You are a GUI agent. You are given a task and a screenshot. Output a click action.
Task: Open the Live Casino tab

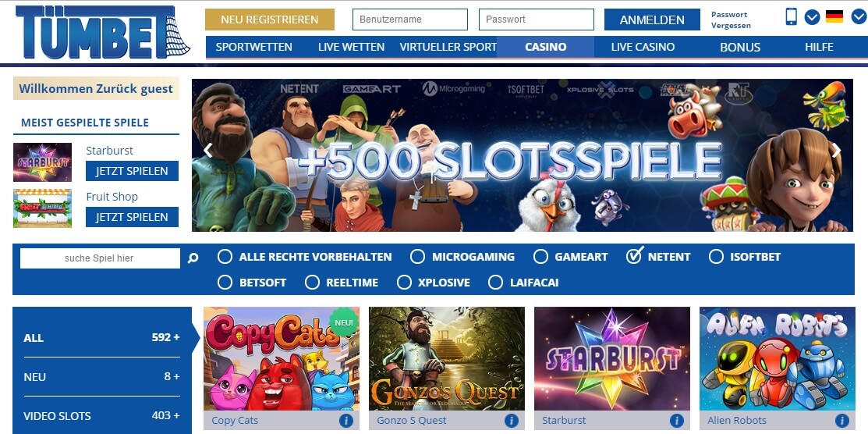[x=643, y=47]
